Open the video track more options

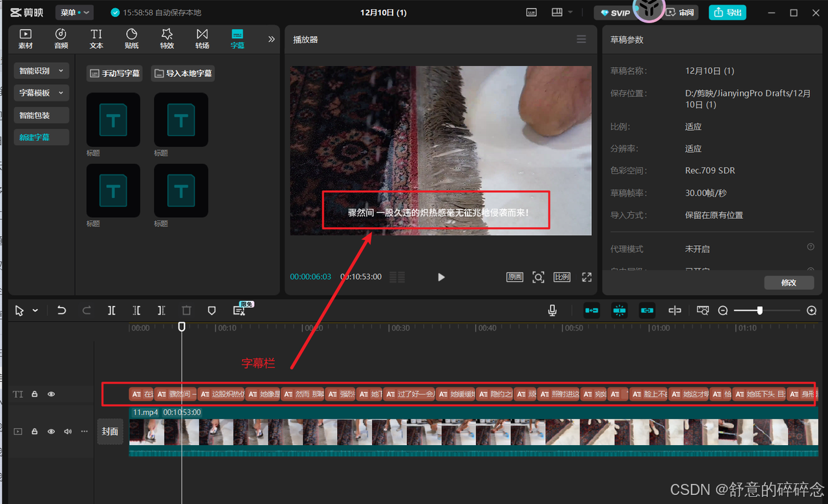[x=84, y=431]
